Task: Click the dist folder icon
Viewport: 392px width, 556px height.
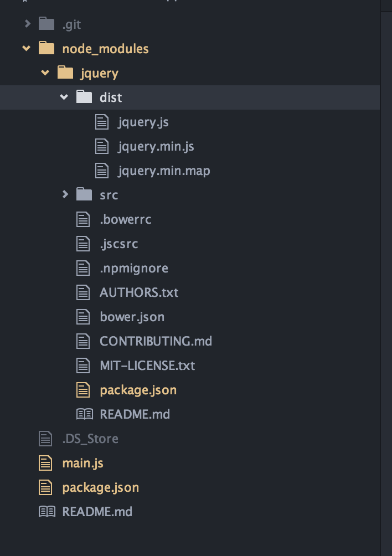Action: (x=84, y=97)
